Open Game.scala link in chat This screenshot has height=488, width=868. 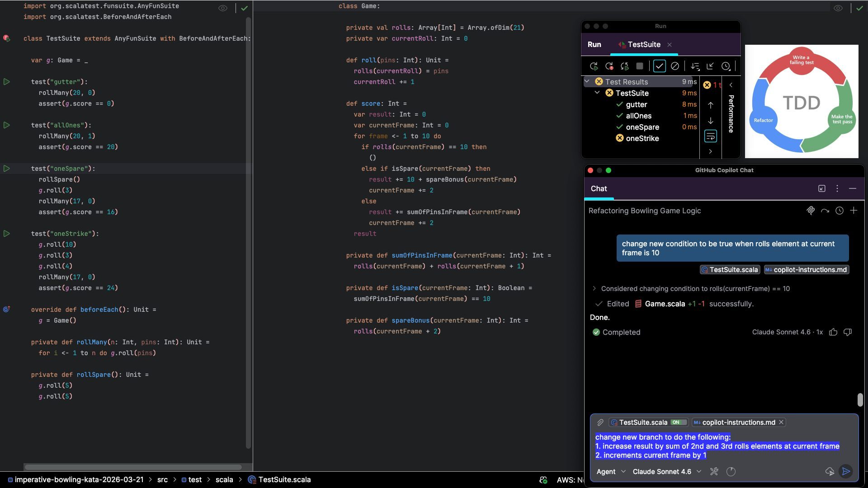pyautogui.click(x=665, y=304)
